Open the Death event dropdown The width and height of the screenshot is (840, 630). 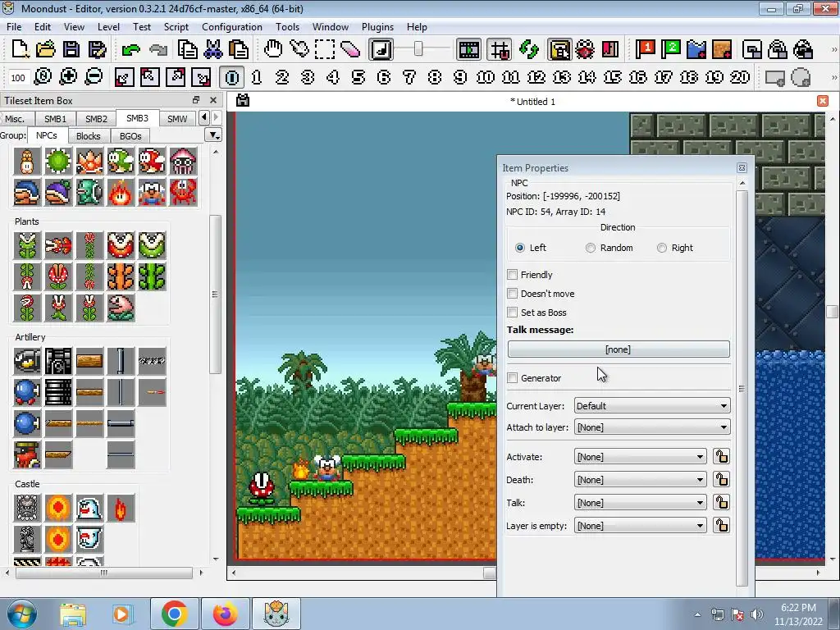coord(640,480)
